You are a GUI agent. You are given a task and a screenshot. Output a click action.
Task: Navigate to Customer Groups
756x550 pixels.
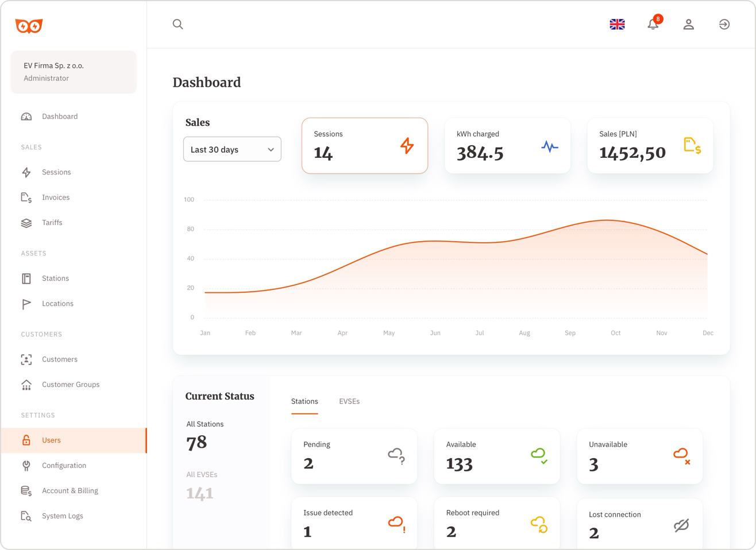coord(70,384)
